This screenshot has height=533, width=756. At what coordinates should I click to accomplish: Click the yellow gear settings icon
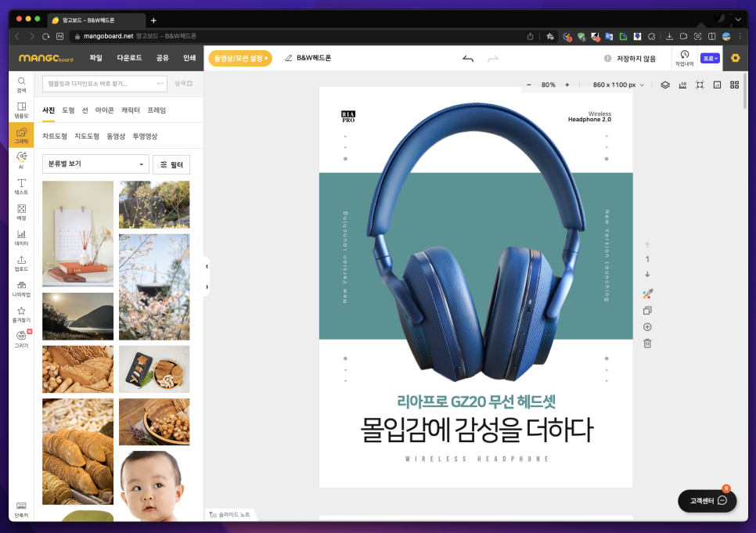[x=736, y=58]
